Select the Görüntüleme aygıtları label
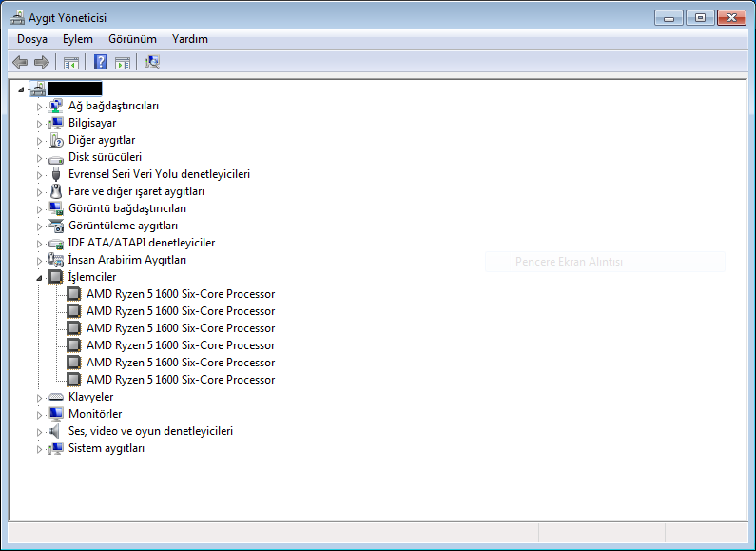Screen dimensions: 756x551 pyautogui.click(x=123, y=226)
